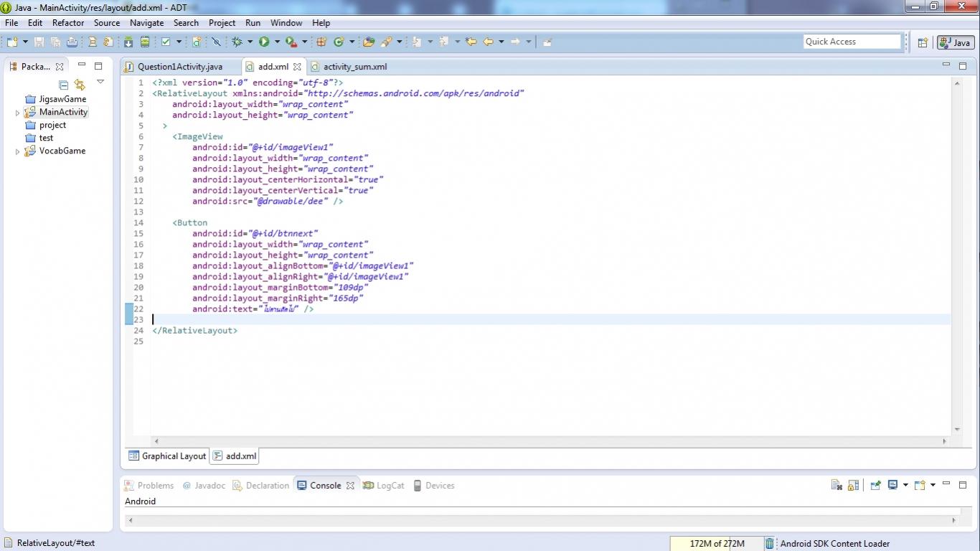
Task: Switch to the Question1Activity.java tab
Action: point(174,67)
